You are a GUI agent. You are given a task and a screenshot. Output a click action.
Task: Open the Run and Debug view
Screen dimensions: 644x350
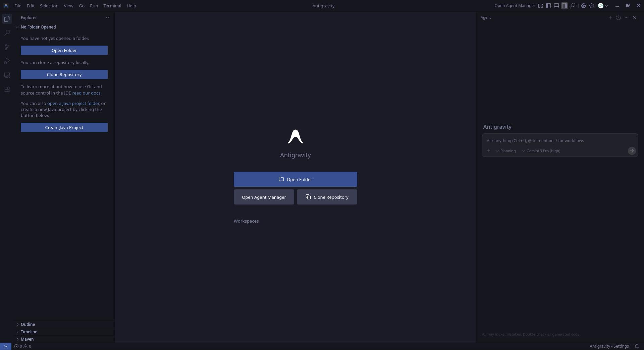coord(7,61)
